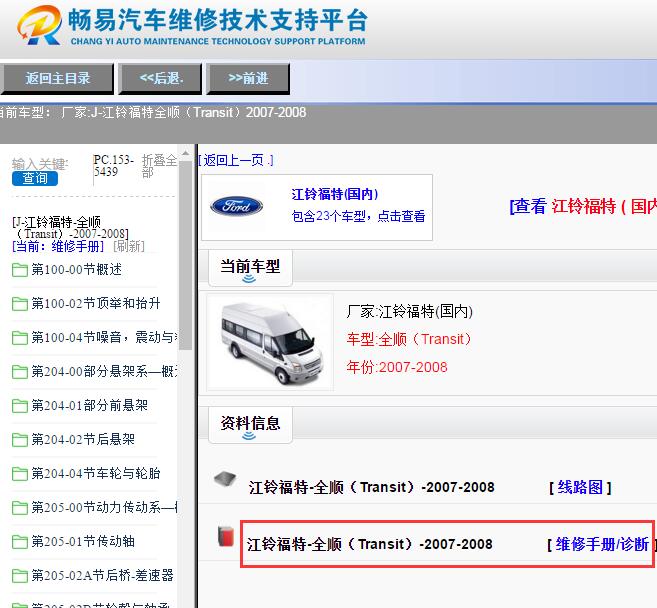The image size is (657, 608).
Task: Go forward with >>前进 button
Action: (x=248, y=78)
